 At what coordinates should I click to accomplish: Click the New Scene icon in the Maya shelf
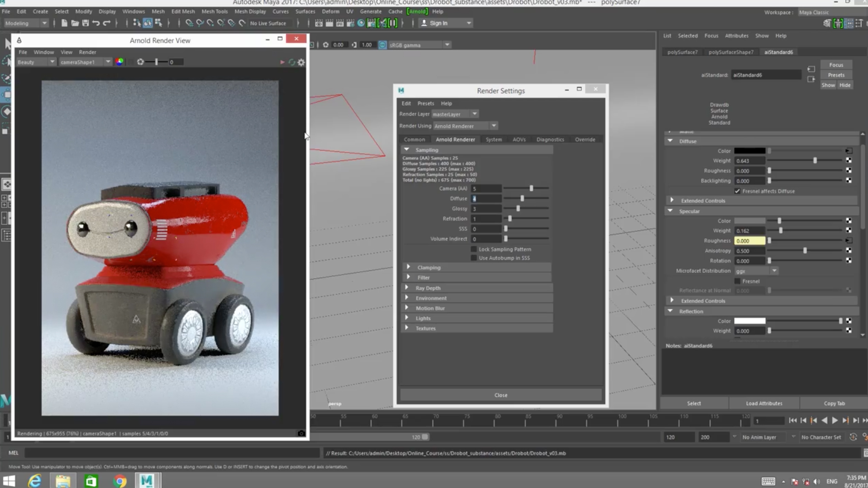tap(64, 23)
